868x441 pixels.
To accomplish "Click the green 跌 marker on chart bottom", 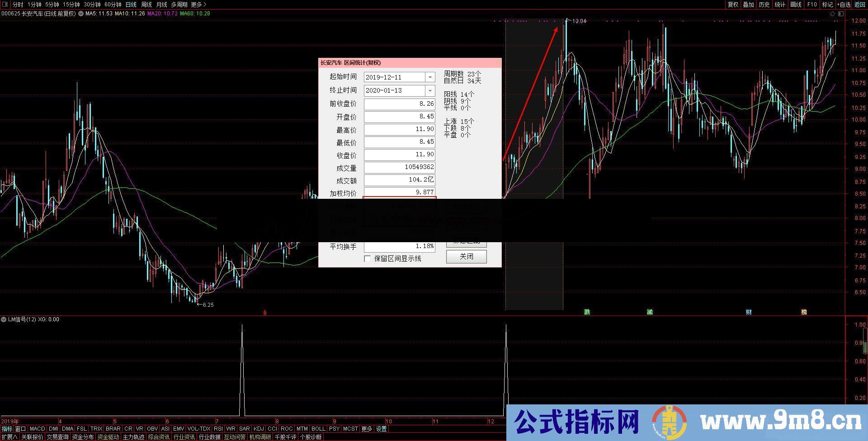I will point(587,312).
